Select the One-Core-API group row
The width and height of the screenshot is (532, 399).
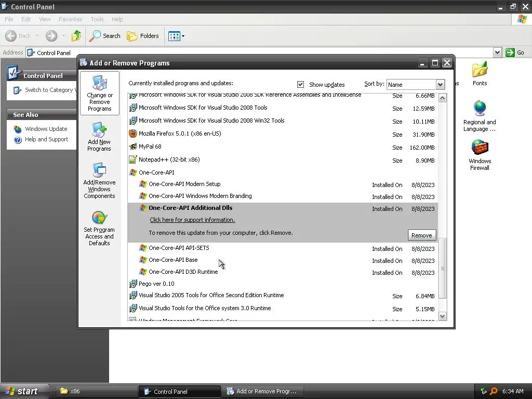tap(283, 172)
